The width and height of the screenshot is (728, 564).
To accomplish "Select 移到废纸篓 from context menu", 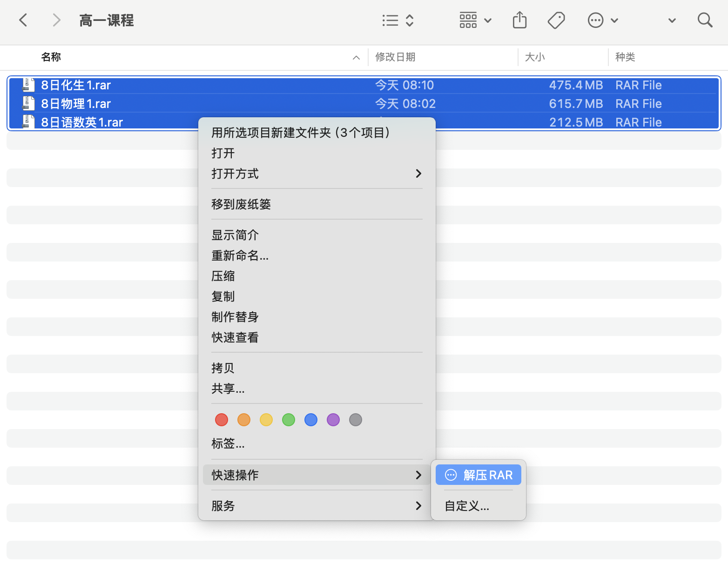I will coord(241,204).
